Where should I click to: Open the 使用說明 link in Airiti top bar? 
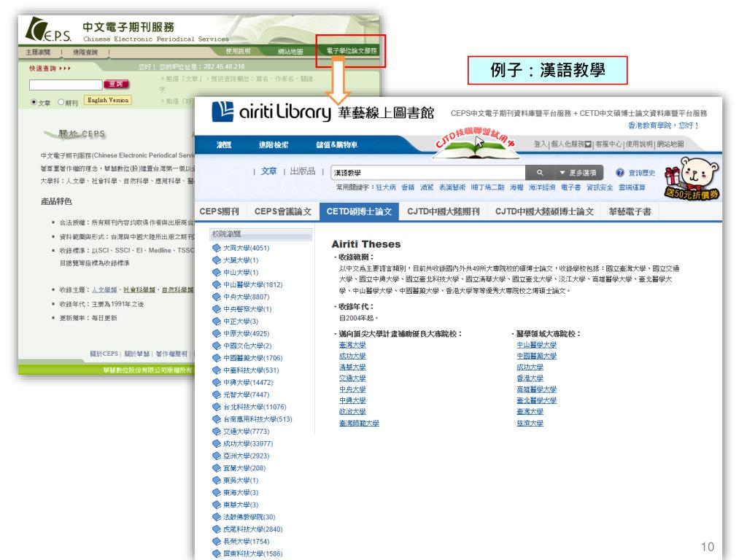[x=639, y=144]
